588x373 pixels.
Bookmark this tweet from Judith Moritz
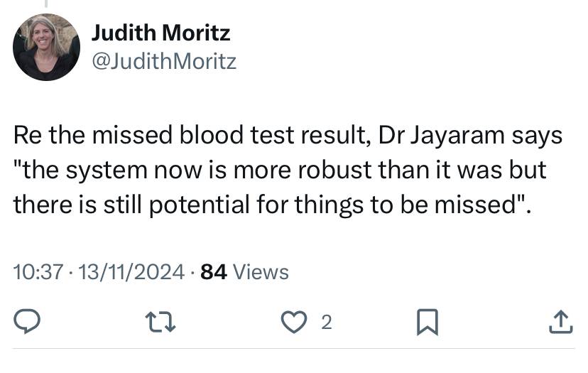coord(428,322)
